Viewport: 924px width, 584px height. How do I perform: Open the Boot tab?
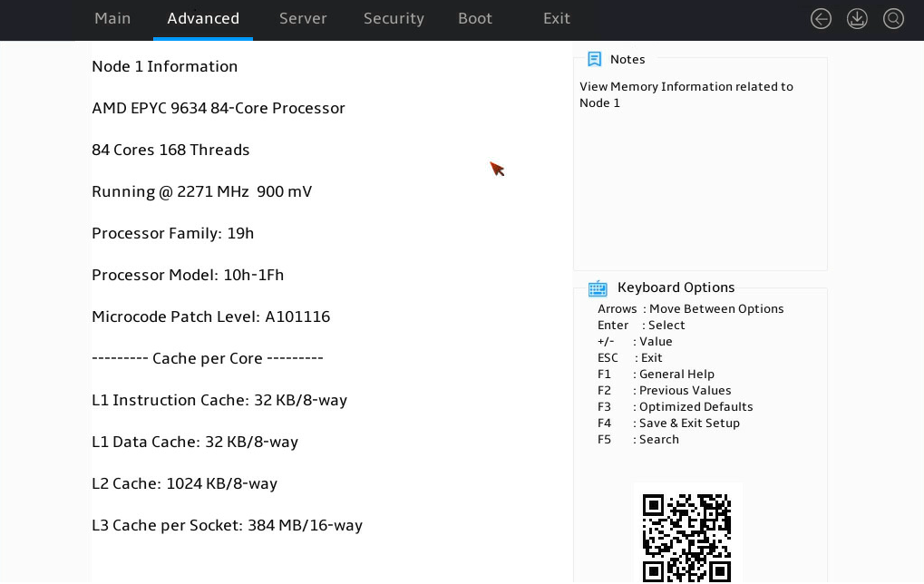pyautogui.click(x=475, y=18)
